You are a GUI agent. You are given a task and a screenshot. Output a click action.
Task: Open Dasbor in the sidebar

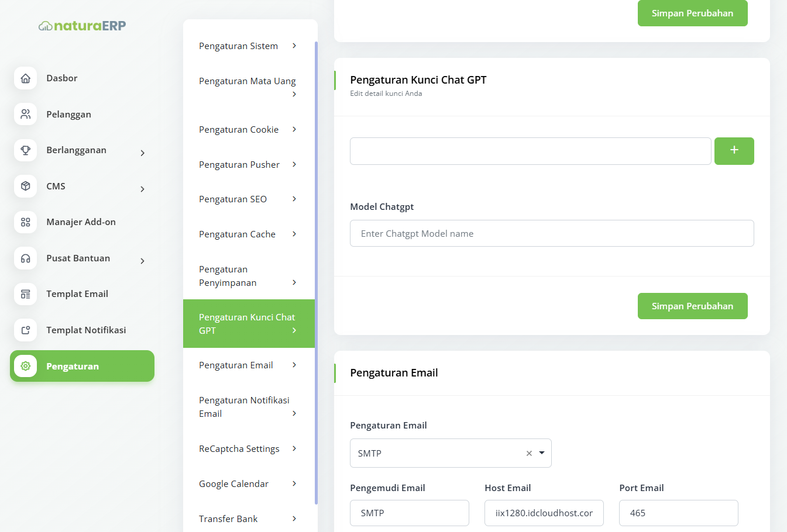[82, 78]
